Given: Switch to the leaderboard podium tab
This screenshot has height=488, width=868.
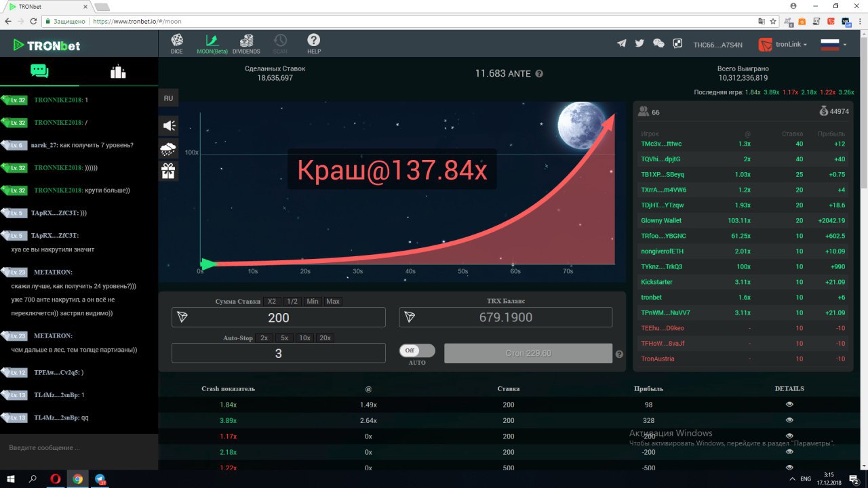Looking at the screenshot, I should point(118,71).
